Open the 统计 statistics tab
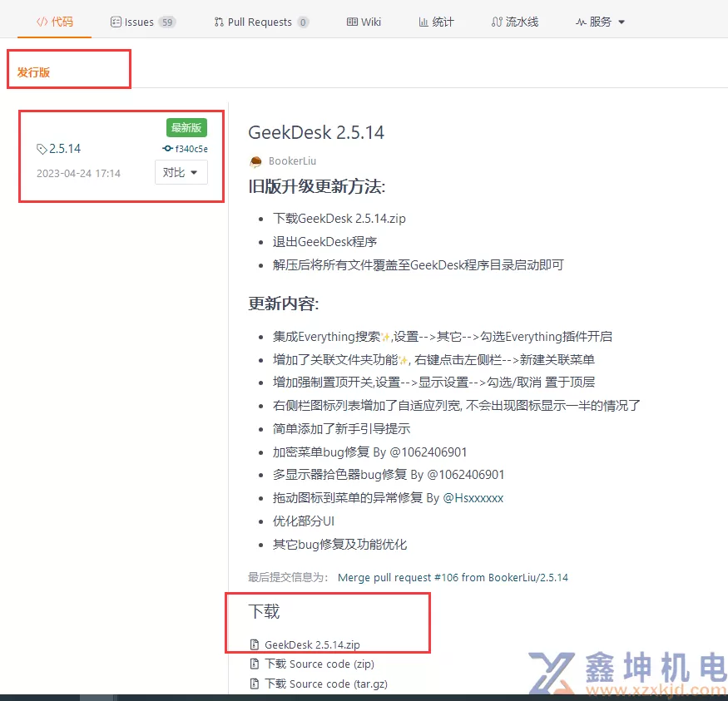 coord(436,22)
